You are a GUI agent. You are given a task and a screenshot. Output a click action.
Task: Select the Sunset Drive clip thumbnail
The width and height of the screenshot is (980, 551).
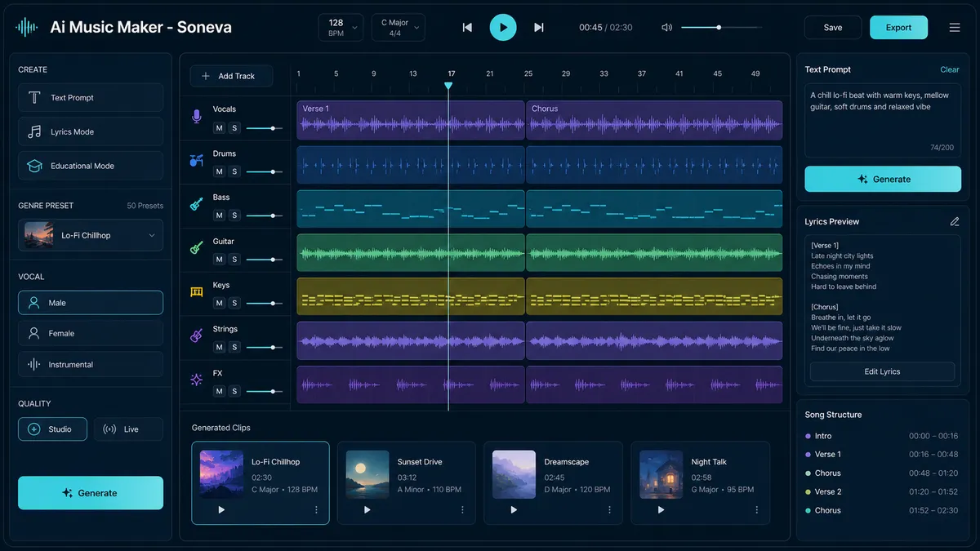pos(367,473)
